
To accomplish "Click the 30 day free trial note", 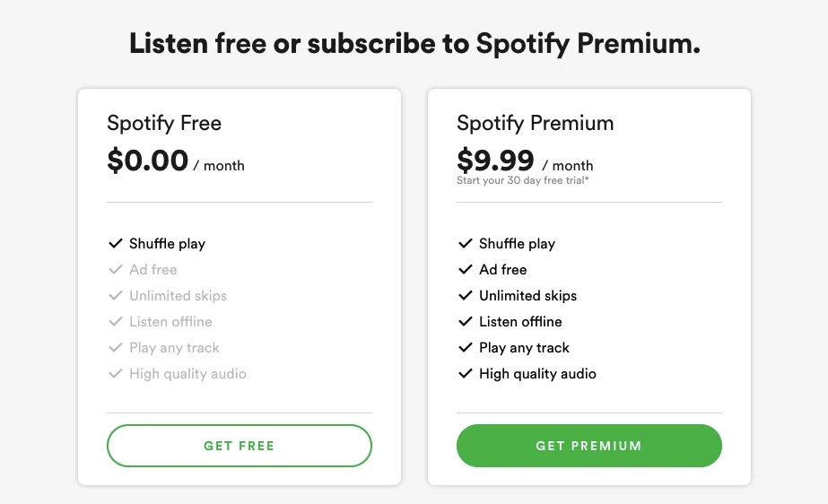I will (x=522, y=180).
